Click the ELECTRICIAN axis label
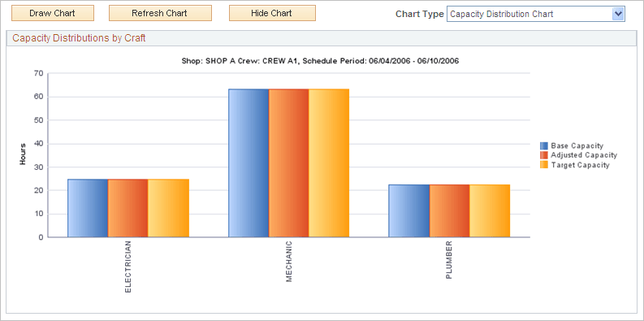 (128, 267)
